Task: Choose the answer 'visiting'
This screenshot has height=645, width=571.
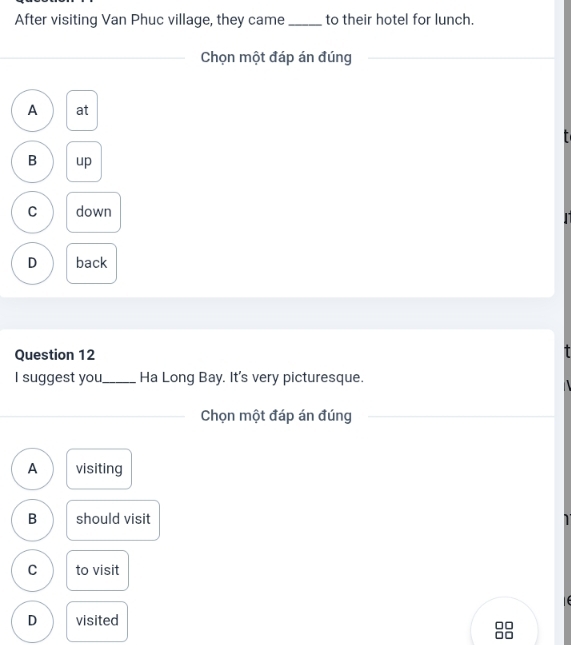Action: click(x=99, y=469)
